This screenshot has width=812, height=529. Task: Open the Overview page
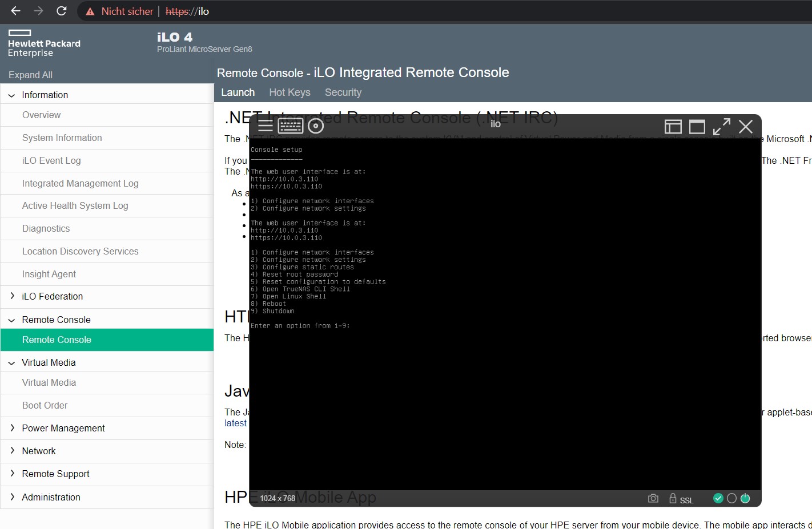click(107, 115)
